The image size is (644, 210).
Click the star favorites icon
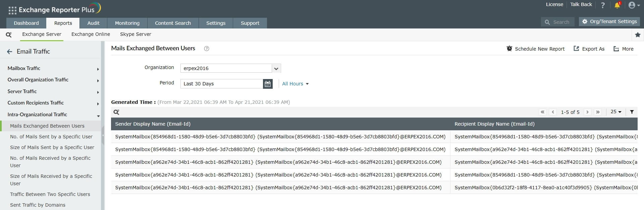click(x=638, y=34)
